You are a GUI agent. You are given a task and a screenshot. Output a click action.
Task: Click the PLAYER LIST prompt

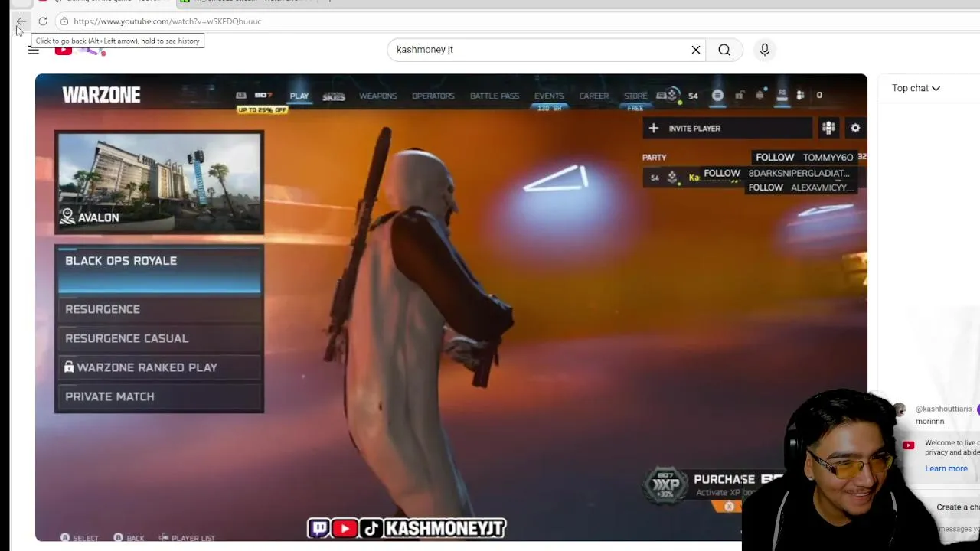point(187,538)
